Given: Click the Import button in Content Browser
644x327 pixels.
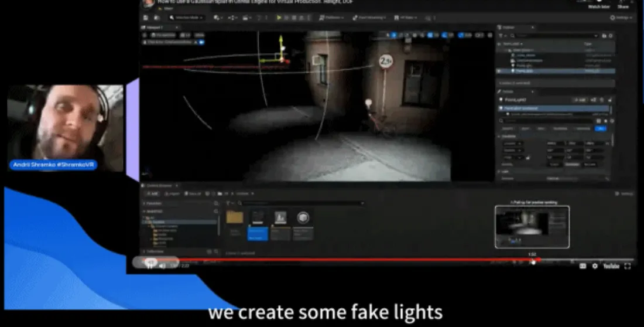Looking at the screenshot, I should (x=172, y=194).
